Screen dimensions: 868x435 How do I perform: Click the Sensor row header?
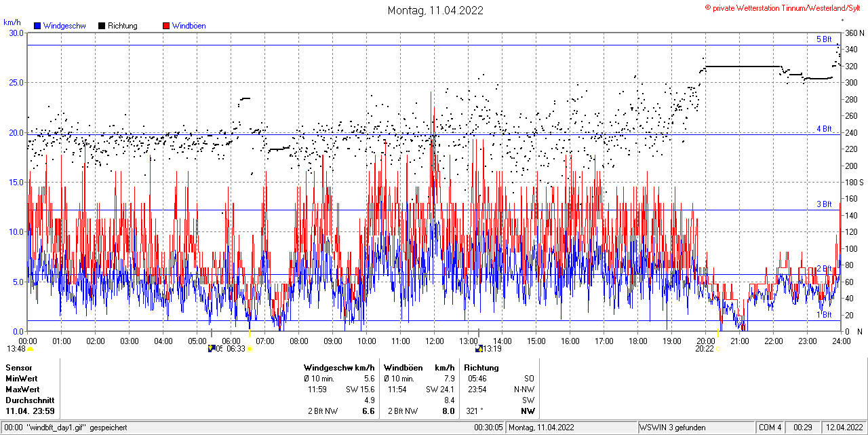(18, 367)
